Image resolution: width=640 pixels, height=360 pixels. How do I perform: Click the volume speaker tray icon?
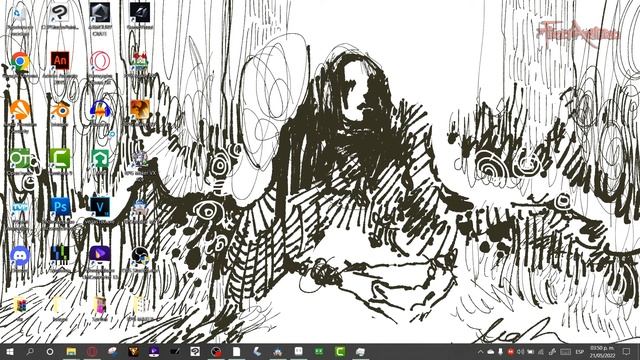pyautogui.click(x=520, y=351)
